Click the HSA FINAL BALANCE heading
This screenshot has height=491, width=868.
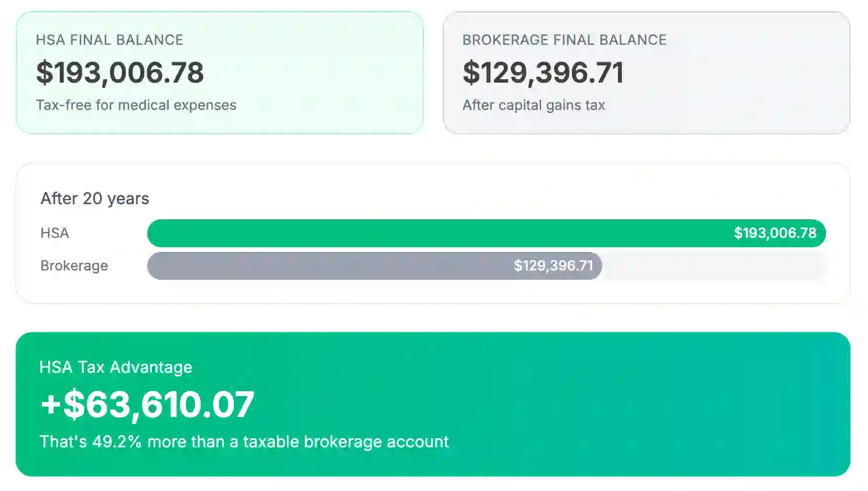coord(109,40)
